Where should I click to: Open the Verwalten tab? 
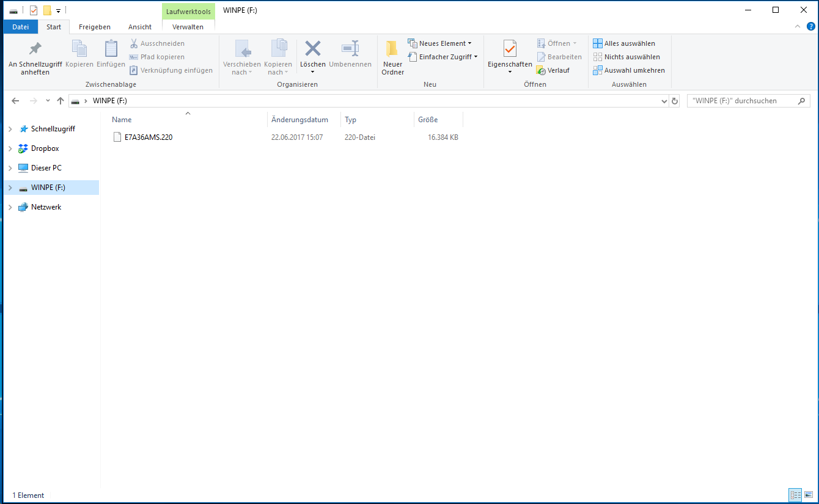click(x=188, y=27)
